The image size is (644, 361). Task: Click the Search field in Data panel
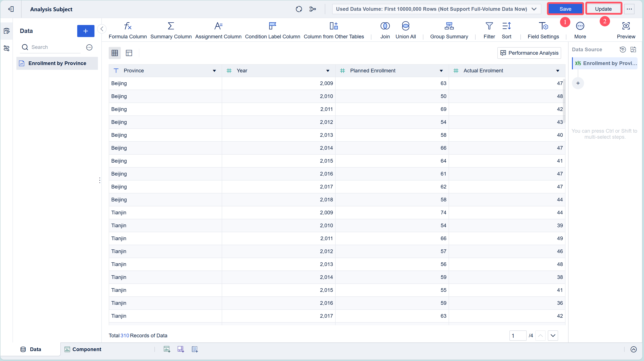click(x=50, y=47)
